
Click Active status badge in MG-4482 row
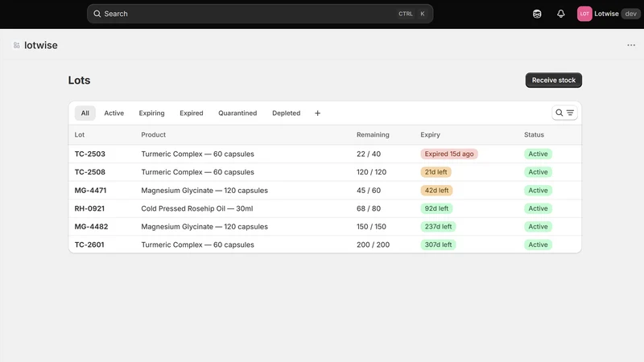[x=538, y=227]
